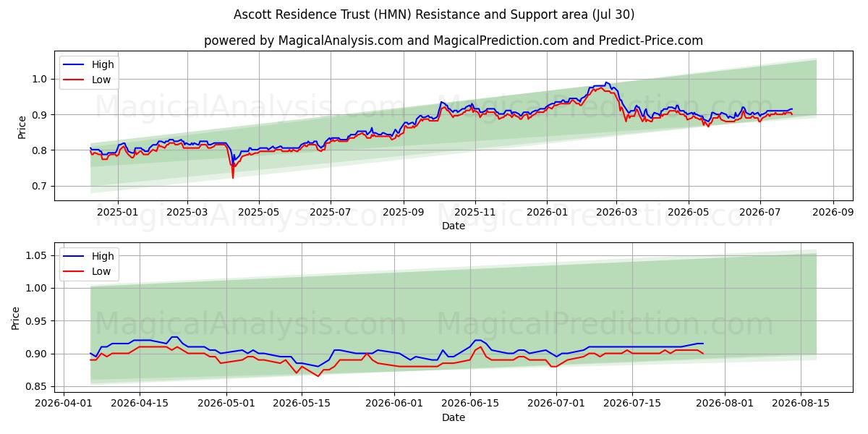This screenshot has height=434, width=868.
Task: Click the bottom chart 'Price' axis label
Action: (x=16, y=318)
